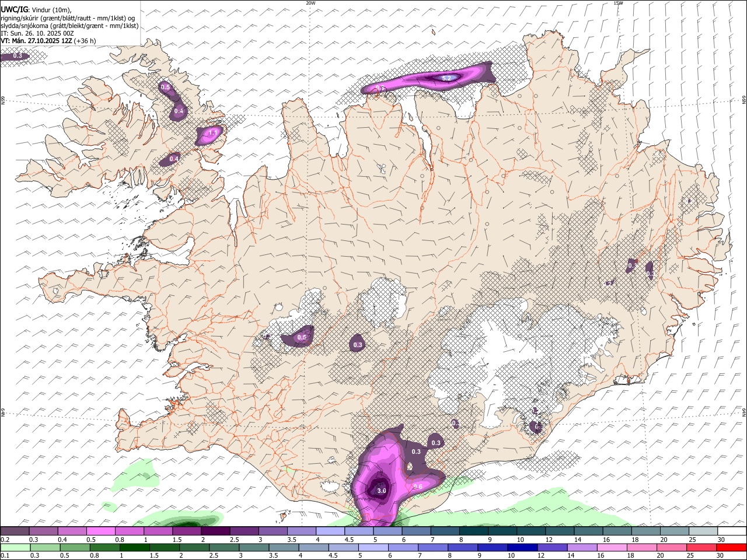Click the "0.1" label in the green legend row

[x=6, y=555]
